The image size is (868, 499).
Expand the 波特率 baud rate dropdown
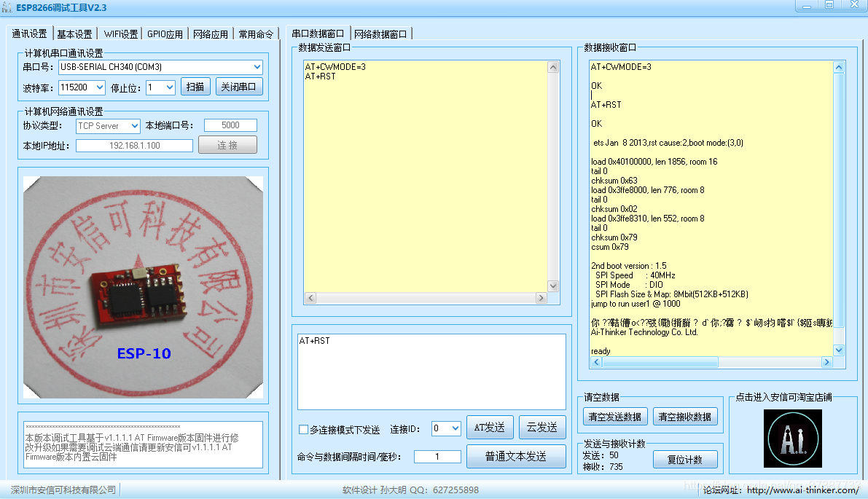[x=100, y=87]
